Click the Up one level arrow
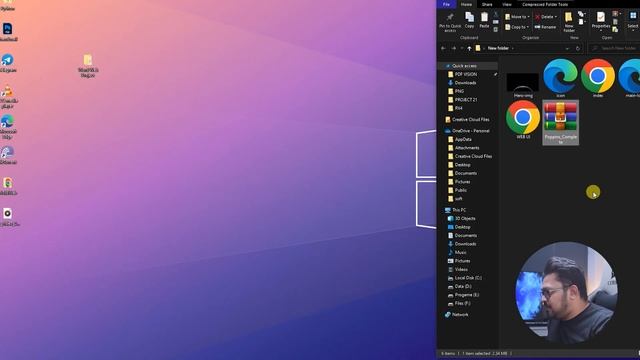This screenshot has width=640, height=360. pos(469,48)
